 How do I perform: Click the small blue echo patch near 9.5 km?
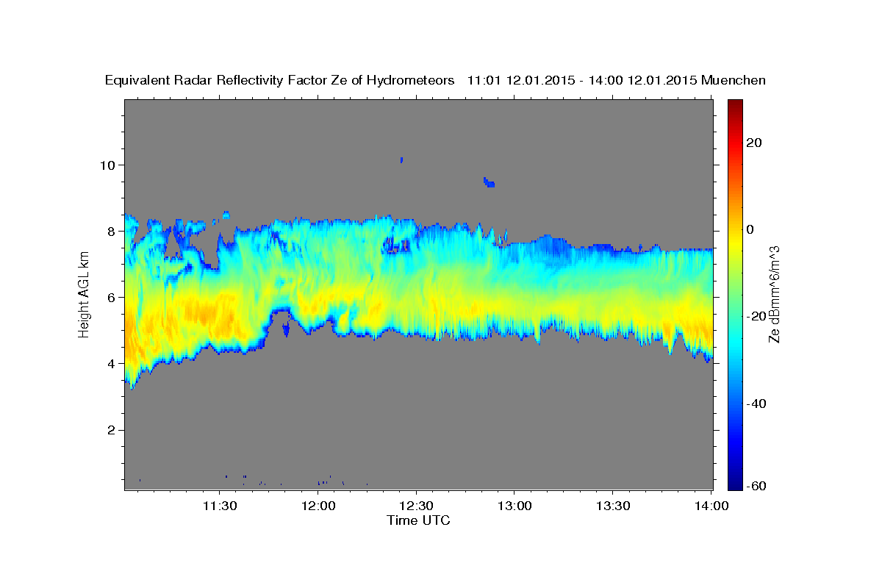pos(489,182)
